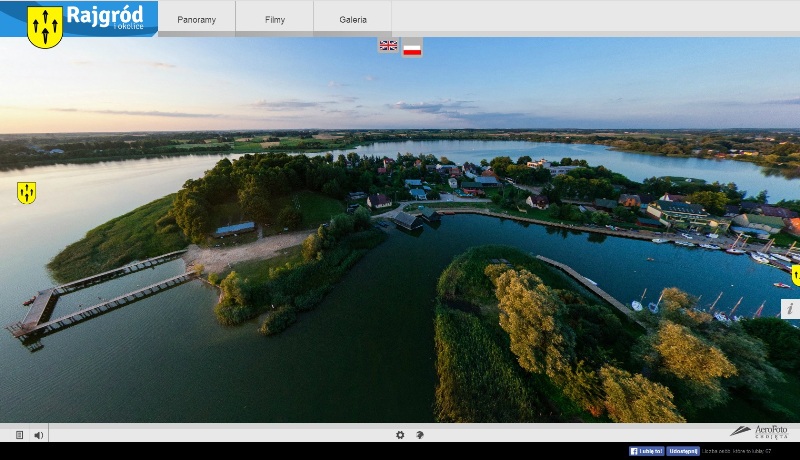Click the blue-roofed building on the peninsula
This screenshot has height=460, width=800.
click(234, 229)
